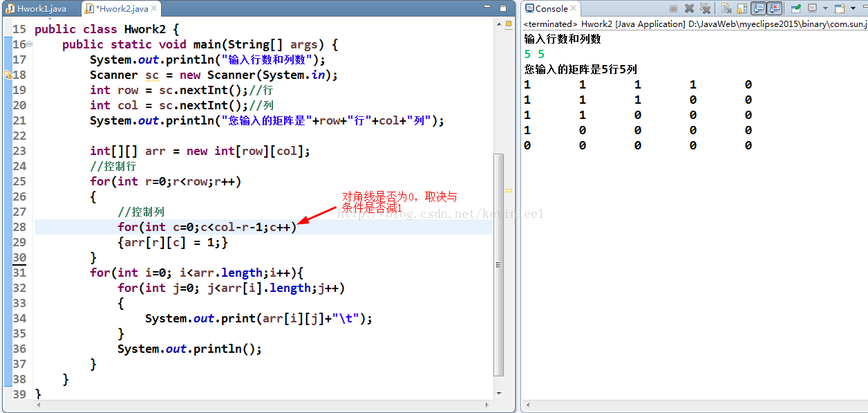Click 'for(int r=0;r<row;r++)' on line 25

pyautogui.click(x=166, y=181)
